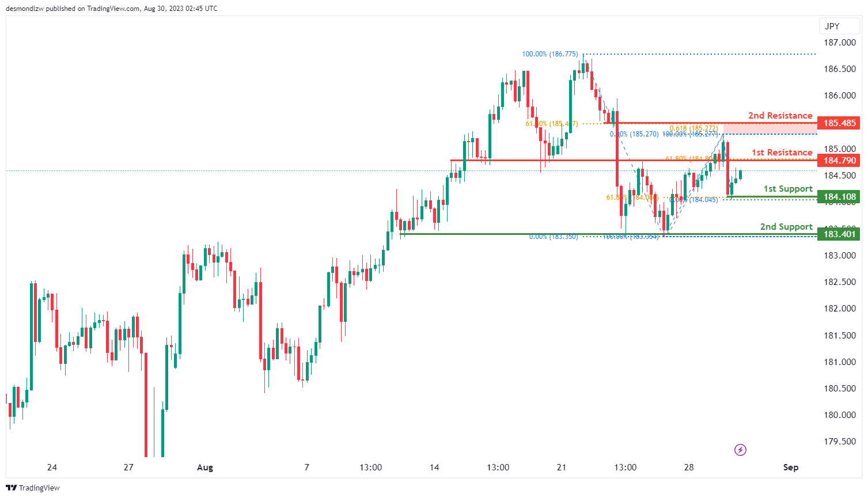
Task: Click the 28 date on time axis
Action: (689, 467)
